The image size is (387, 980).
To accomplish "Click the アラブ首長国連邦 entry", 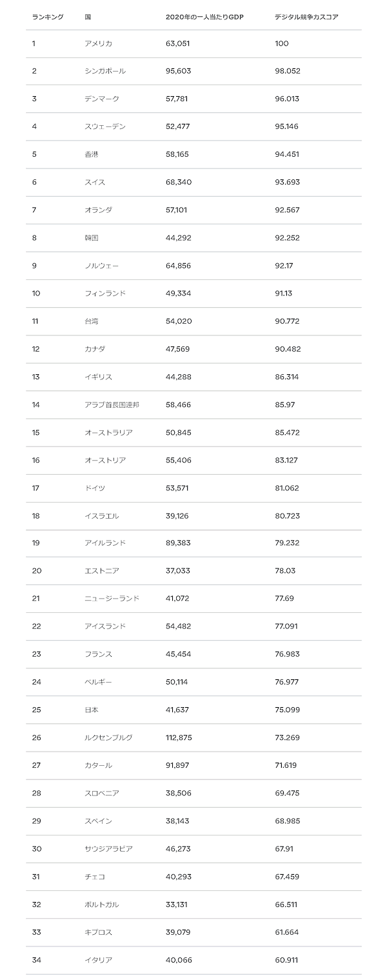I will tap(112, 404).
